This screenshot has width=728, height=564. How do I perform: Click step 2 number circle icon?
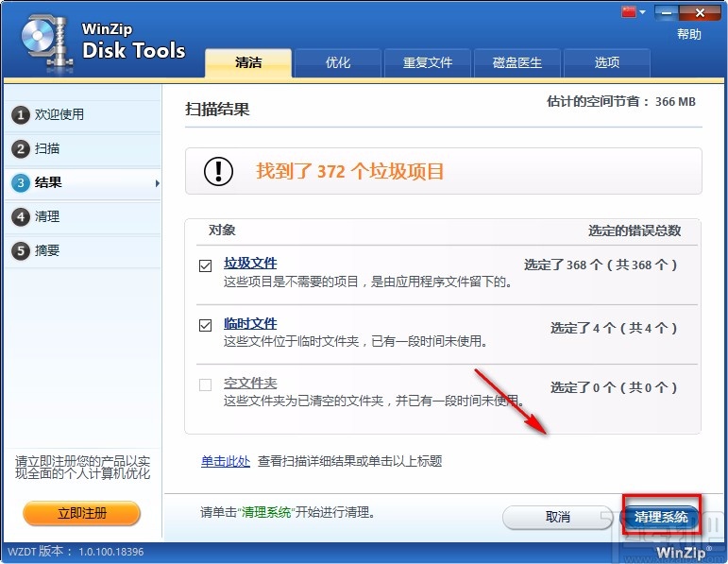tap(21, 148)
